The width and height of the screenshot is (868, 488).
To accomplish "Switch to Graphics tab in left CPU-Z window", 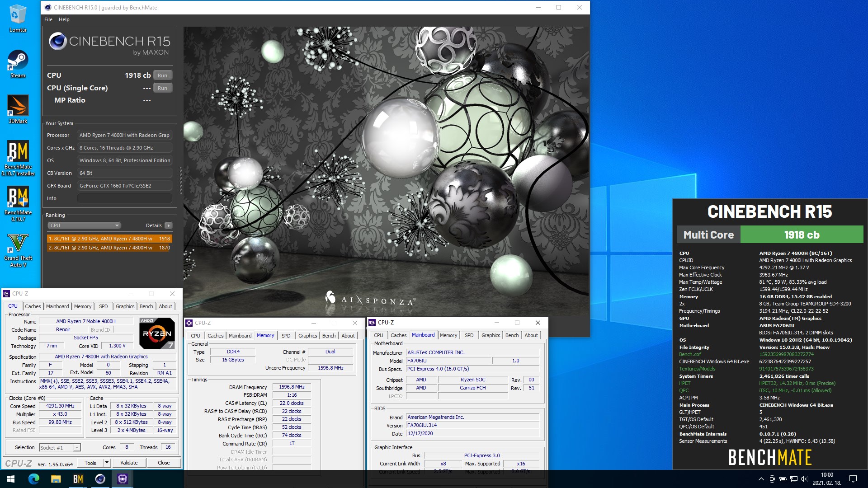I will (125, 306).
